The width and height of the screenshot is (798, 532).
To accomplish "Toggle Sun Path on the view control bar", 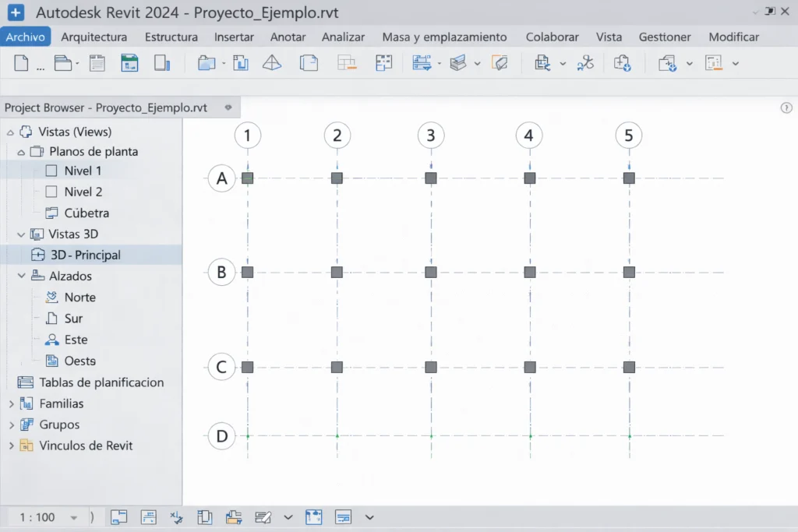I will tap(176, 516).
